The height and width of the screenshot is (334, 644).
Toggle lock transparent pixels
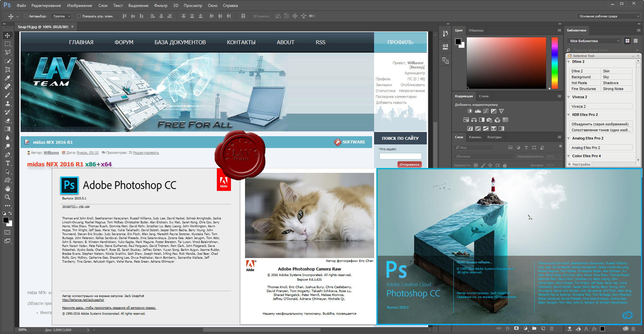(476, 165)
